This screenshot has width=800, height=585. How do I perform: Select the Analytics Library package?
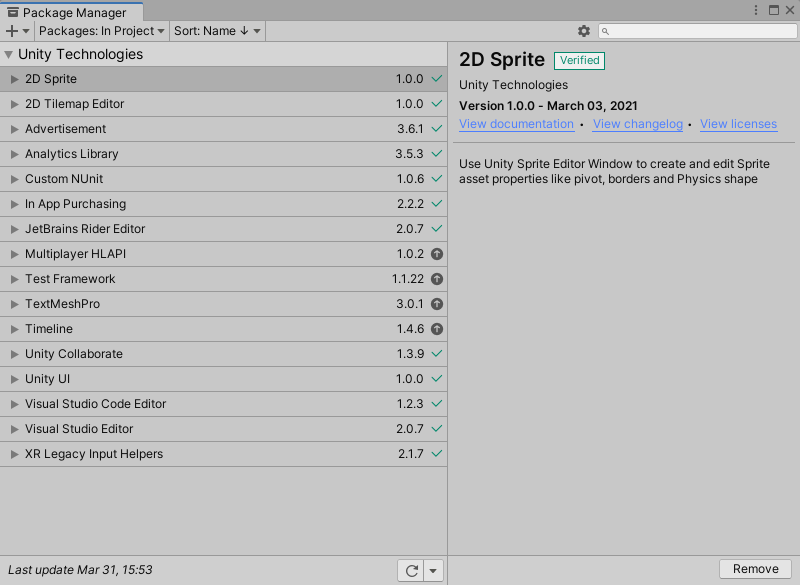click(223, 154)
